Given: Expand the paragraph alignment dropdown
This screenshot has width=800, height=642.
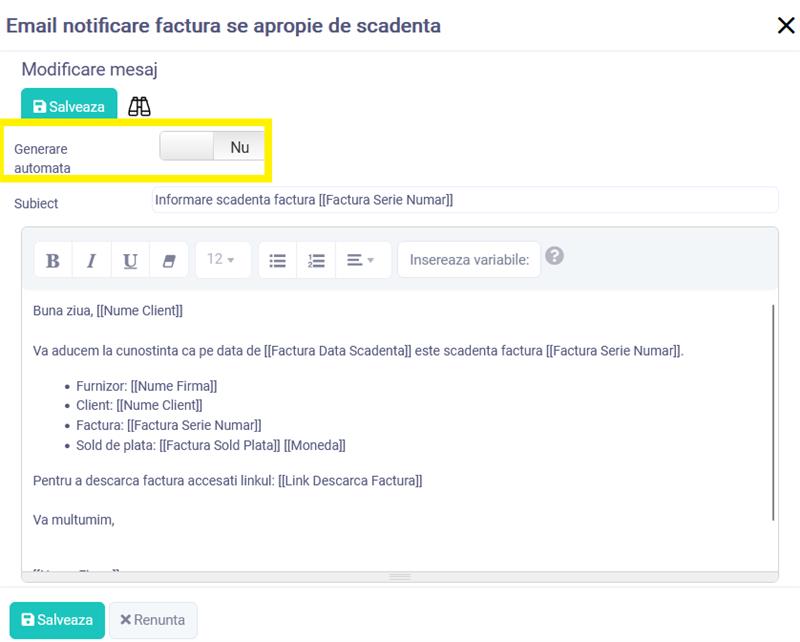Looking at the screenshot, I should pos(360,260).
